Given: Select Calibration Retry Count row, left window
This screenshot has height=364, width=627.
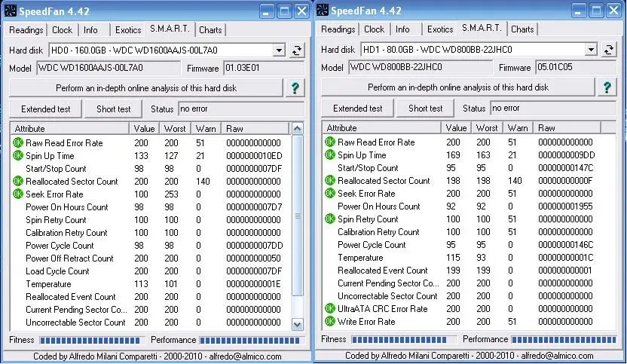Looking at the screenshot, I should click(x=151, y=232).
